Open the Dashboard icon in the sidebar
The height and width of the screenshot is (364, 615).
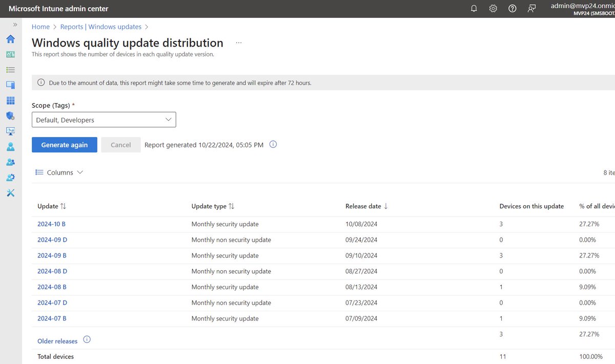[x=10, y=54]
